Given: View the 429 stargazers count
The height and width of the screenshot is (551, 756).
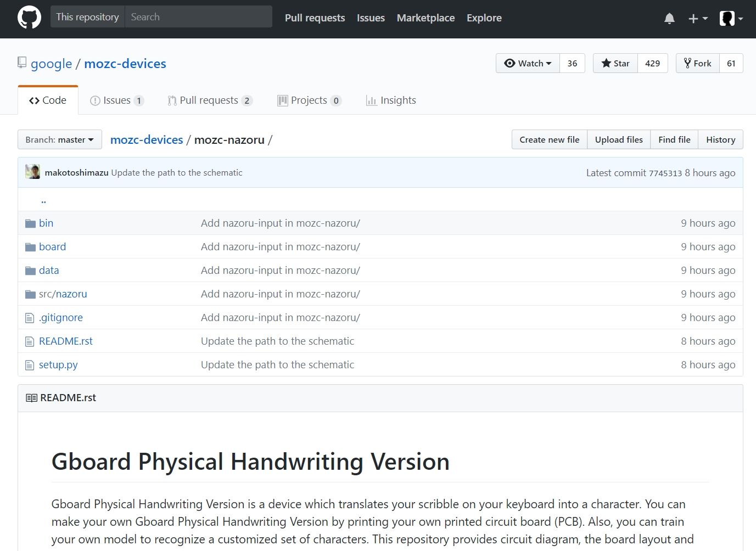Looking at the screenshot, I should click(x=652, y=63).
